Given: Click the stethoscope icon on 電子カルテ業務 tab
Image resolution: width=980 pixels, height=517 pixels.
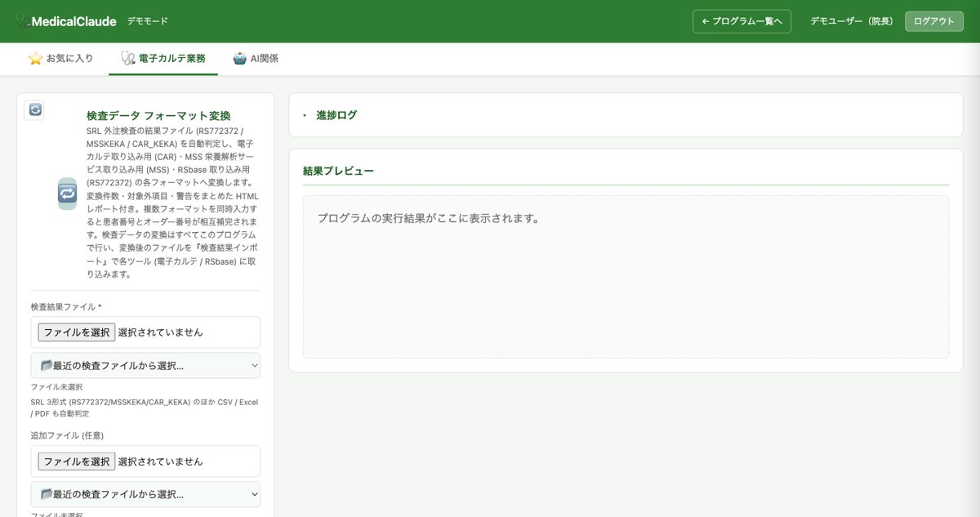Looking at the screenshot, I should point(127,59).
